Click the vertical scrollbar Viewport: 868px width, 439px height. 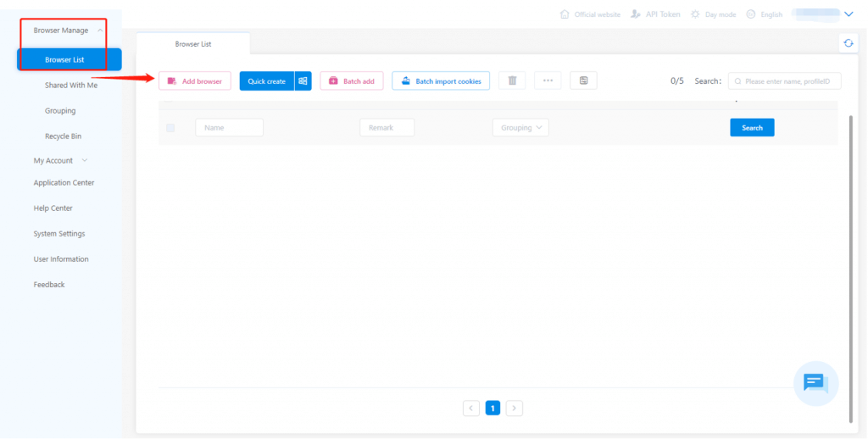(851, 269)
